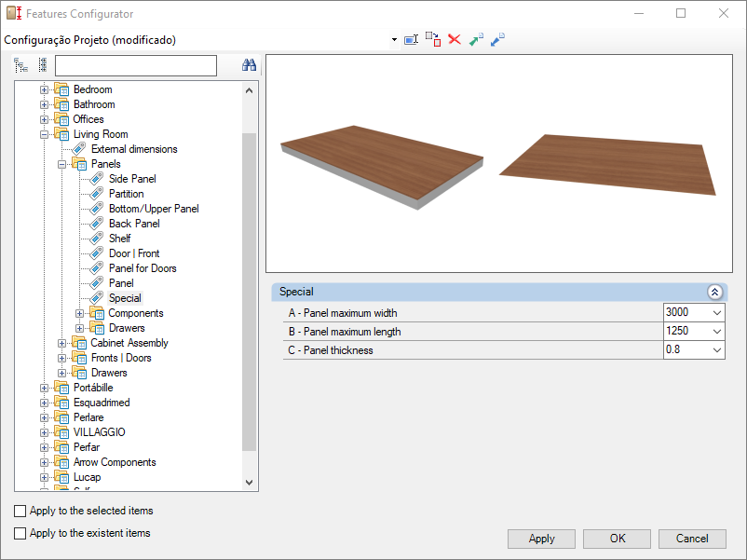Click the tree search input field
Viewport: 747px width, 560px height.
pyautogui.click(x=136, y=66)
